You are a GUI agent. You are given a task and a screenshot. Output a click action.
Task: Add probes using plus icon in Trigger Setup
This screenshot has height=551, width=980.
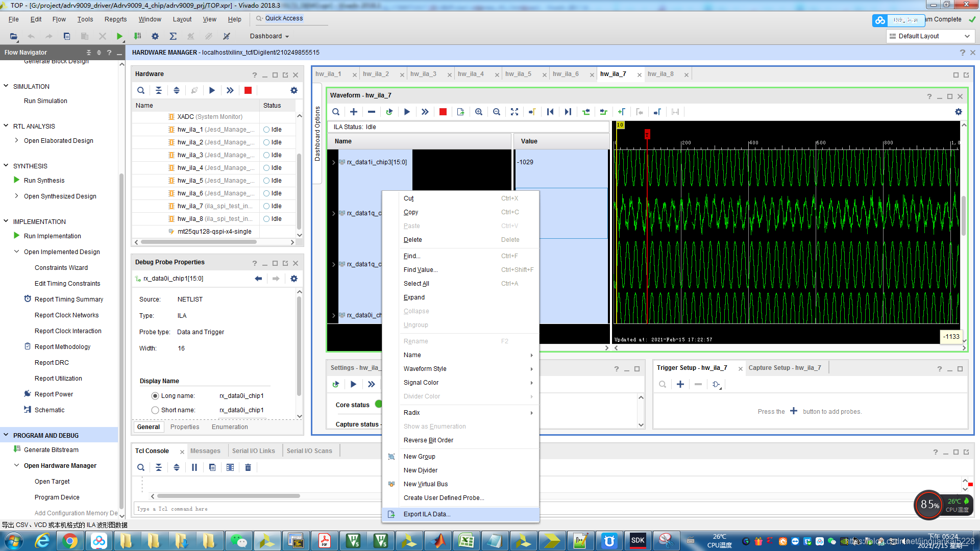[x=680, y=384]
